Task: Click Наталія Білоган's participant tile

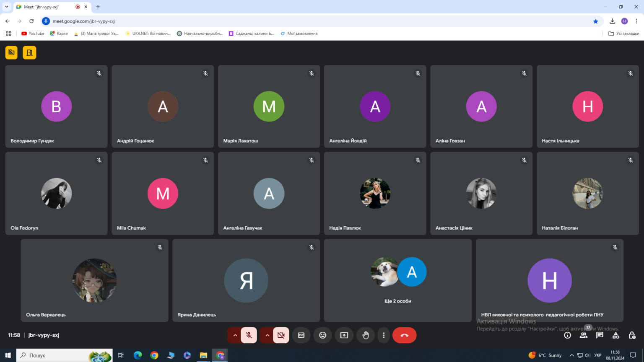Action: [588, 193]
